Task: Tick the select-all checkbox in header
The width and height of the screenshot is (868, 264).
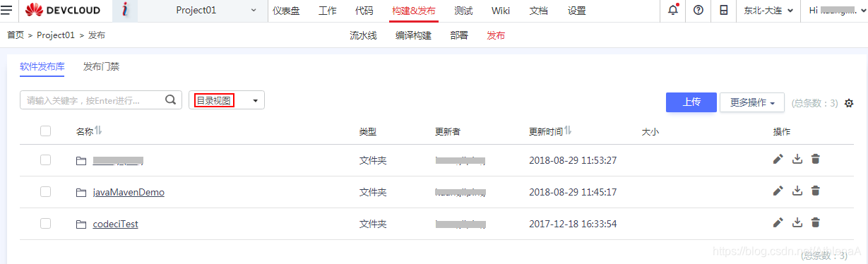Action: [46, 131]
